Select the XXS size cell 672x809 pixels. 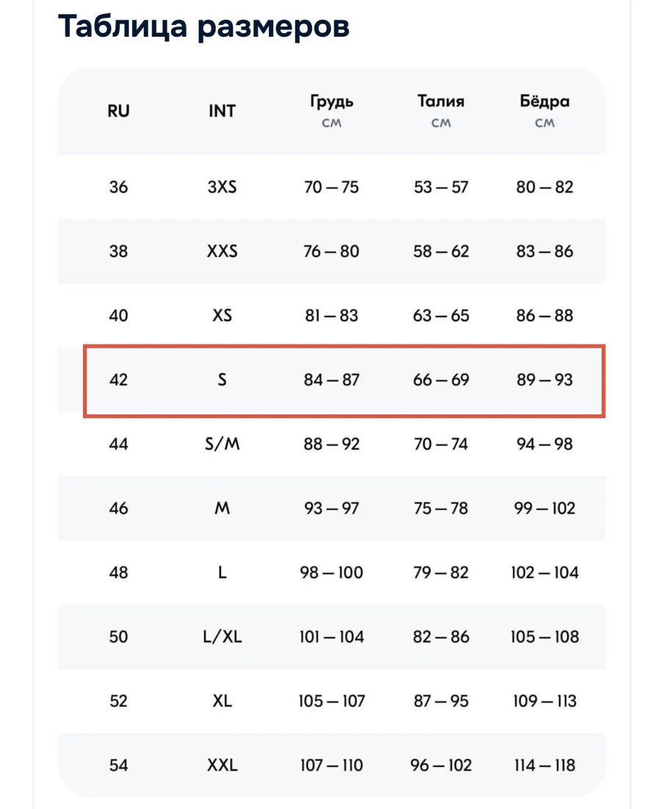(222, 251)
